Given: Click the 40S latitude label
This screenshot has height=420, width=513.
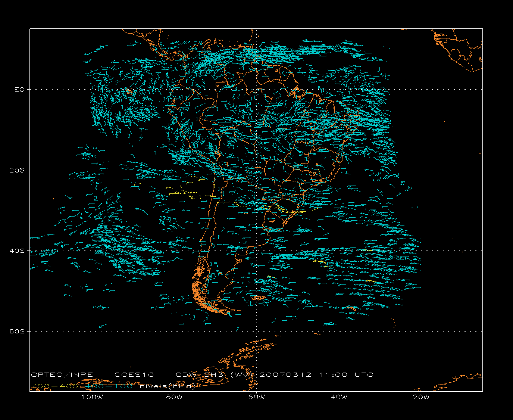Looking at the screenshot, I should coord(17,251).
